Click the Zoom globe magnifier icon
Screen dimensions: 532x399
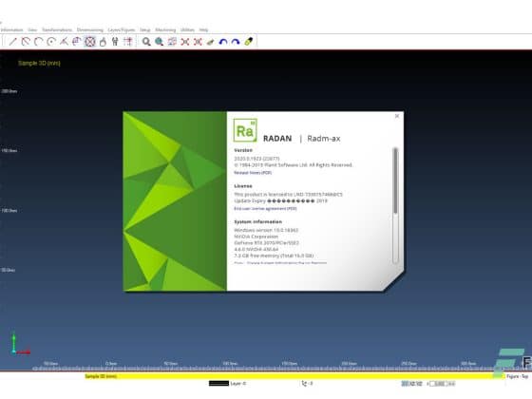point(160,42)
